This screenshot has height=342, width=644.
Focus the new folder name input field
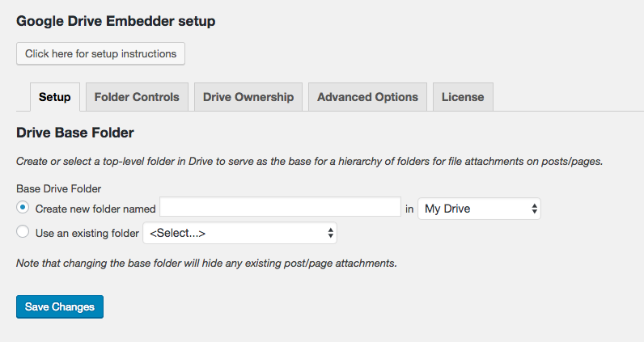(280, 207)
